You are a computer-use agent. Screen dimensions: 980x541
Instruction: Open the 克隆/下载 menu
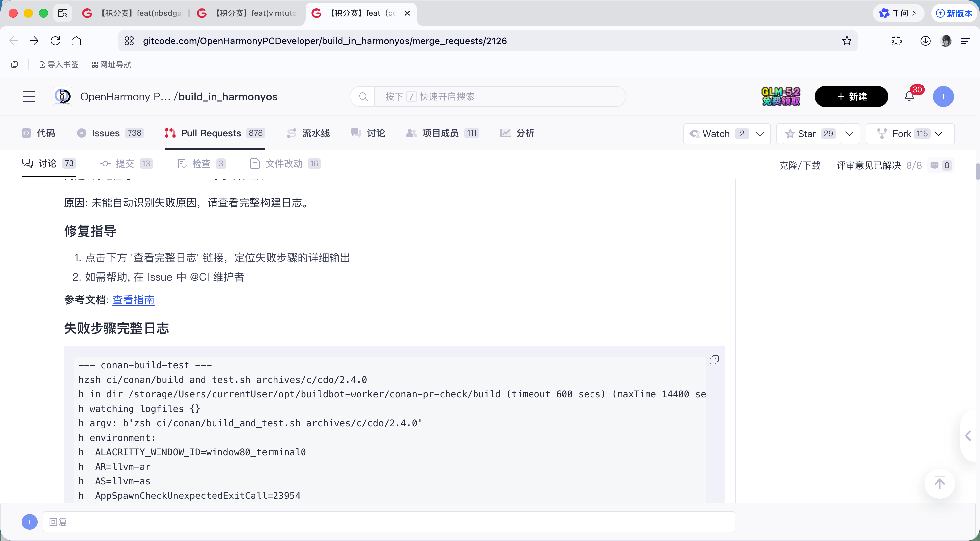tap(800, 165)
